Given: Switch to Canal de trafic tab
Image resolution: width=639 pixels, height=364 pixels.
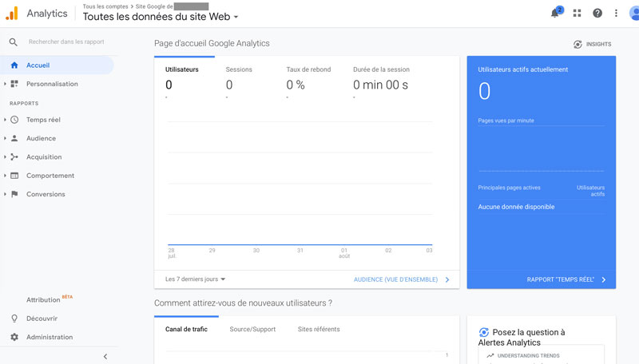Looking at the screenshot, I should click(x=186, y=329).
